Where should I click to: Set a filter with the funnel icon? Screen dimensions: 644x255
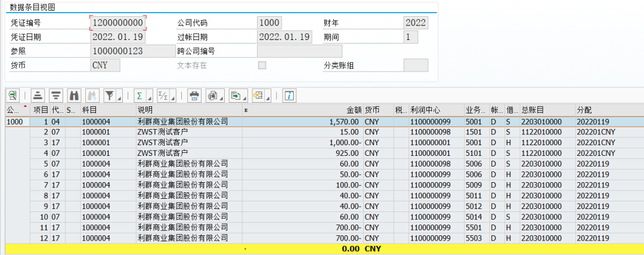click(110, 96)
